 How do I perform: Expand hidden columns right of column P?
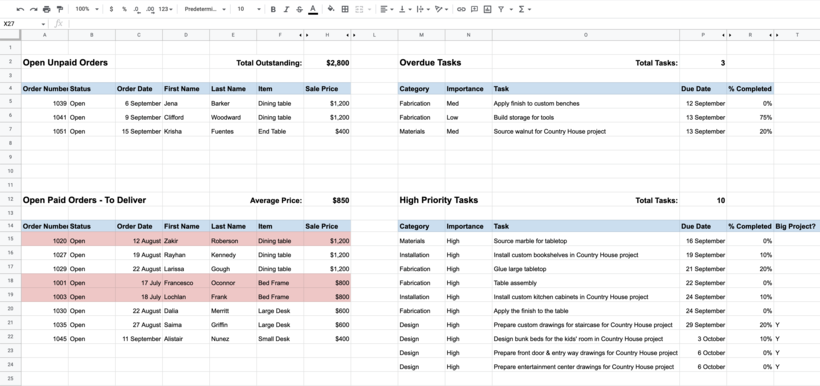[x=724, y=35]
